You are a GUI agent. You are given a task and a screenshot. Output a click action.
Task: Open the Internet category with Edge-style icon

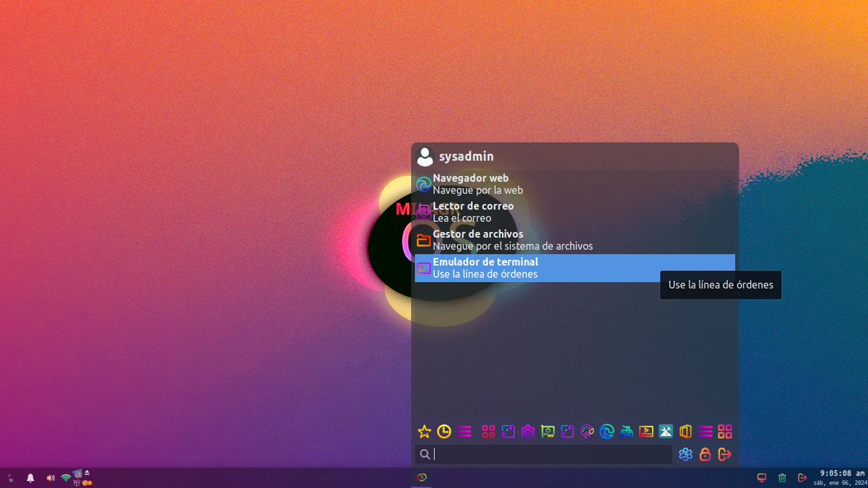(607, 432)
